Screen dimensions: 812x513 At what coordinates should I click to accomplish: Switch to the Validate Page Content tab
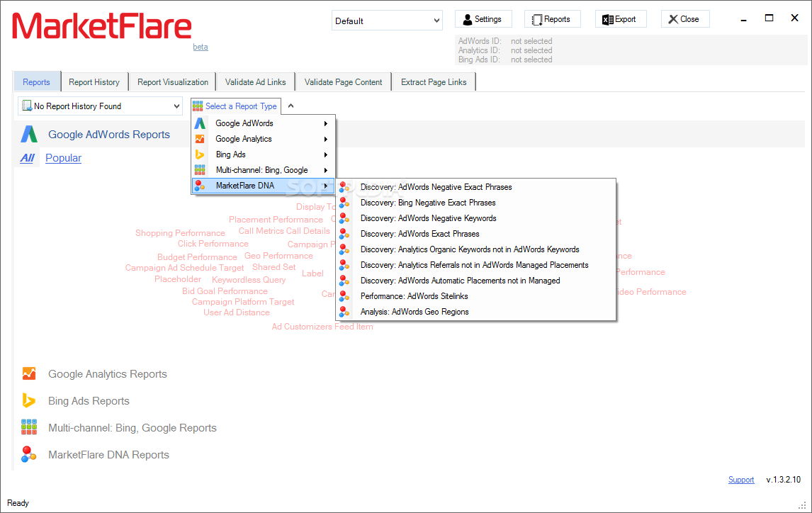[344, 81]
